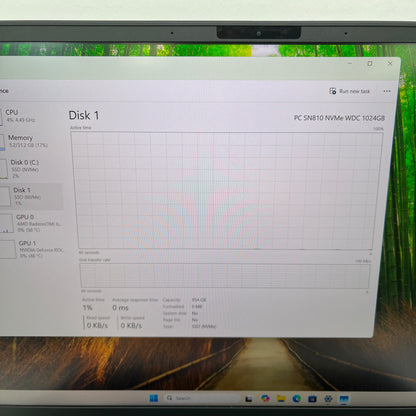The image size is (416, 416).
Task: Open Settings gear icon on taskbar
Action: click(328, 399)
